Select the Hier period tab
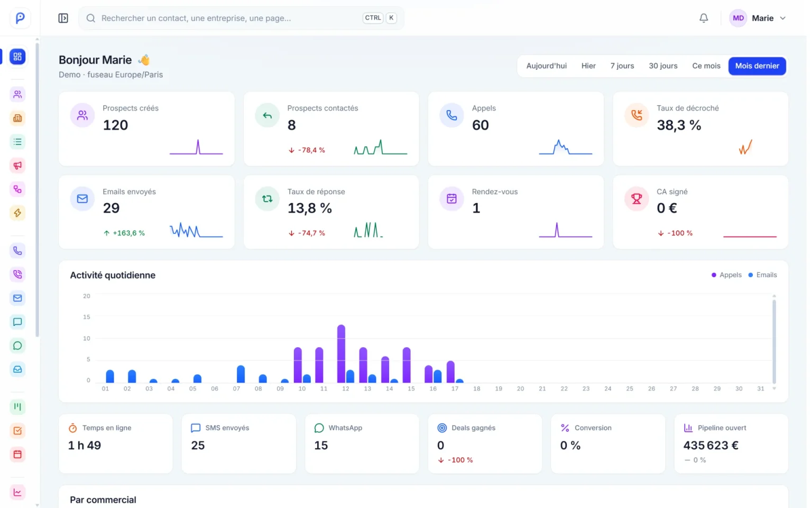Screen dimensions: 812x508 pos(588,66)
